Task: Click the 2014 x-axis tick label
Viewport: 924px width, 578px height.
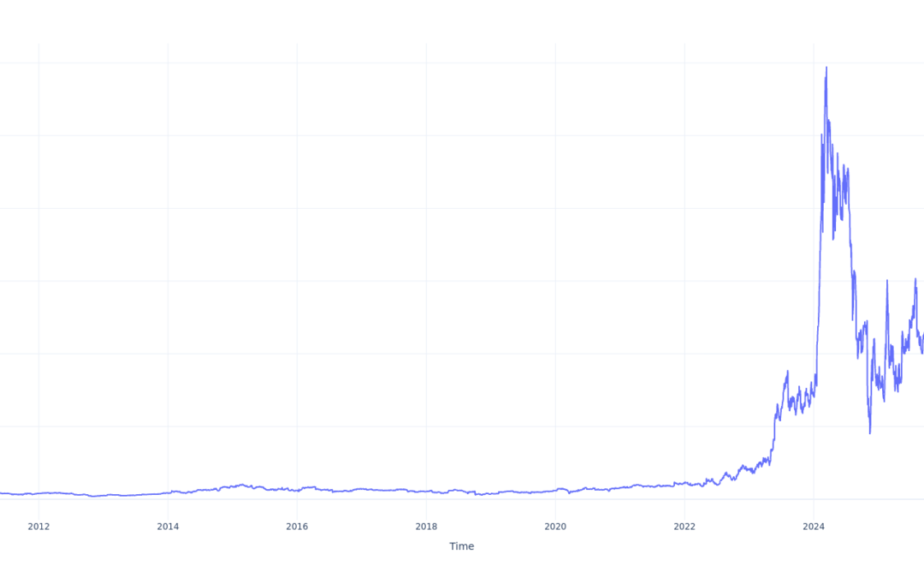Action: click(168, 526)
